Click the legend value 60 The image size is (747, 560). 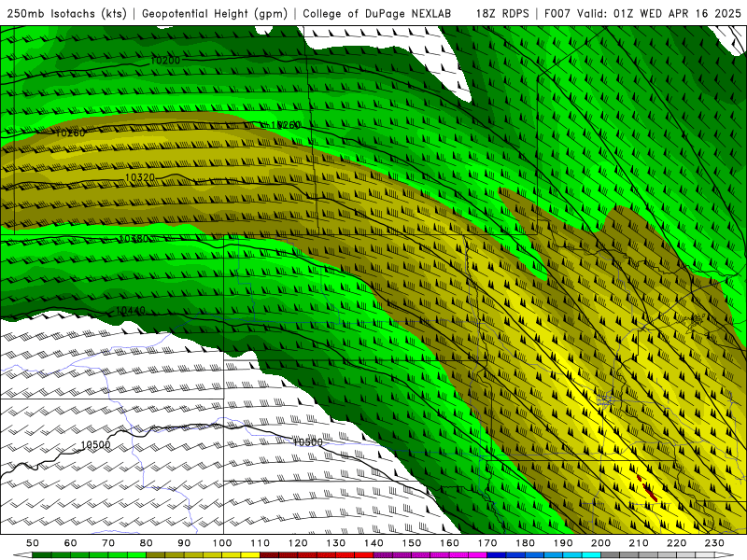click(x=71, y=543)
